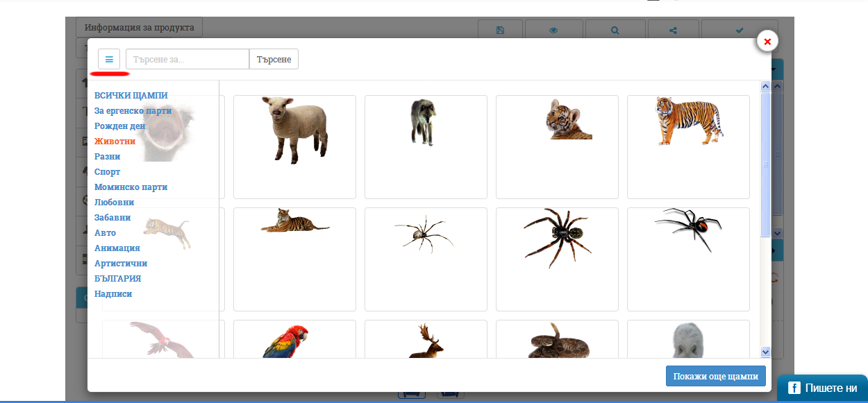Open Facebook Пишете ни chat widget
The image size is (868, 403).
pos(822,388)
